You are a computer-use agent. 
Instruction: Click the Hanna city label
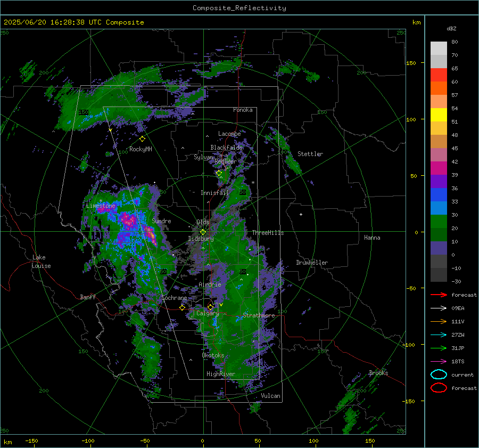point(372,238)
